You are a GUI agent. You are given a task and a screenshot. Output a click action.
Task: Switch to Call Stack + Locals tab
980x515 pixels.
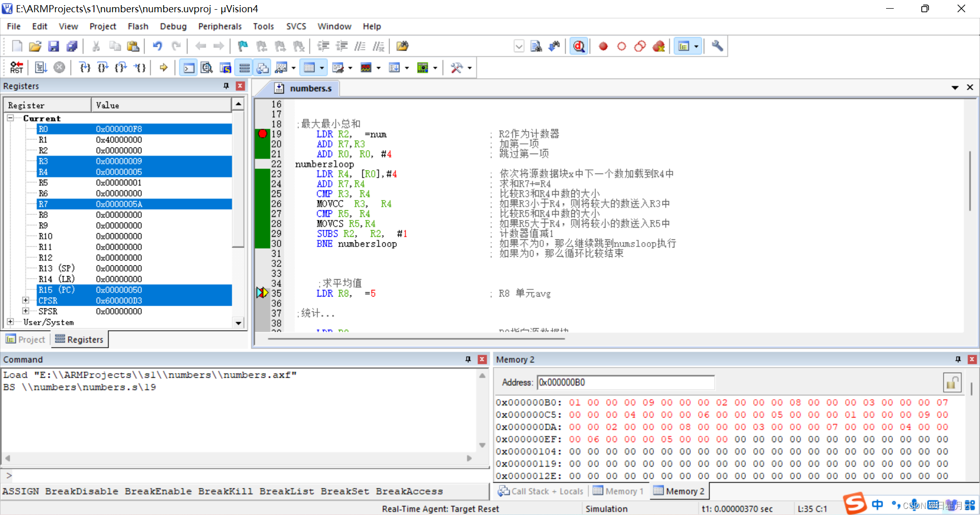541,491
